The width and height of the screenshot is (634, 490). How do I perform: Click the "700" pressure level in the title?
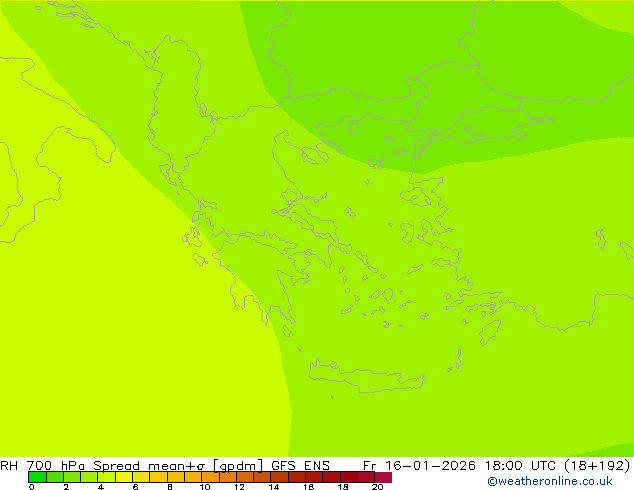39,465
